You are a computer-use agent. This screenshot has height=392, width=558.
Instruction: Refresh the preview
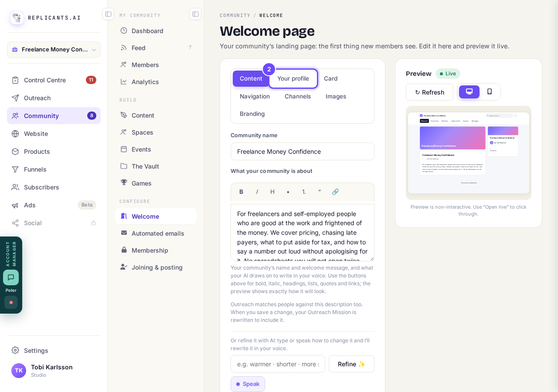[x=429, y=92]
